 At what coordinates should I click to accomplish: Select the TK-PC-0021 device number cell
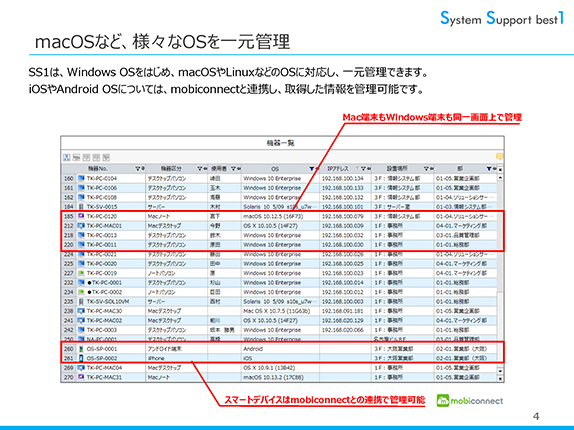[x=111, y=254]
